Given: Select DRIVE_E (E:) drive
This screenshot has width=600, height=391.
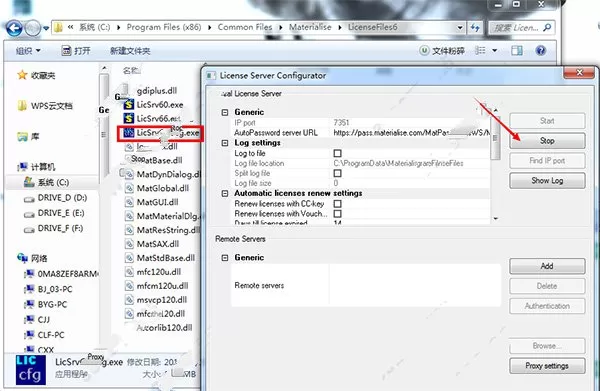Looking at the screenshot, I should click(54, 213).
